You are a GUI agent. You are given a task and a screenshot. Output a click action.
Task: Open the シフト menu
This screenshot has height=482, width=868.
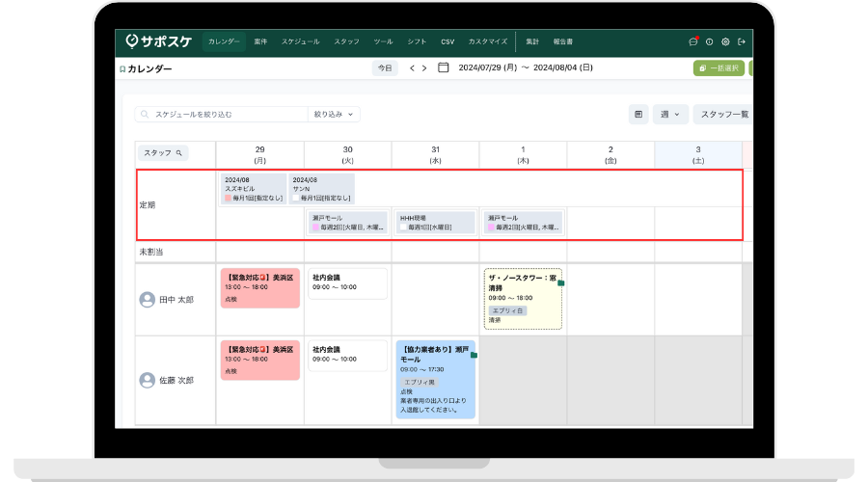417,41
